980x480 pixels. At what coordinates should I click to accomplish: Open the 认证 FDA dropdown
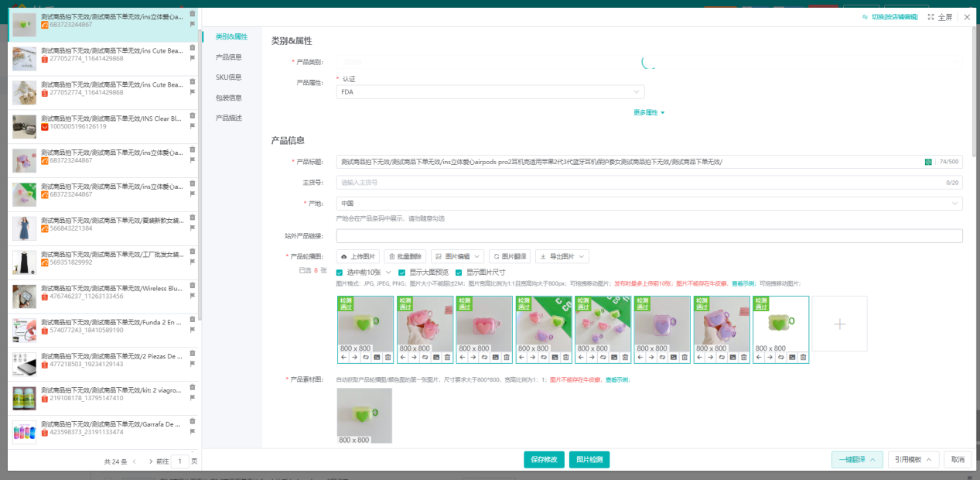490,92
